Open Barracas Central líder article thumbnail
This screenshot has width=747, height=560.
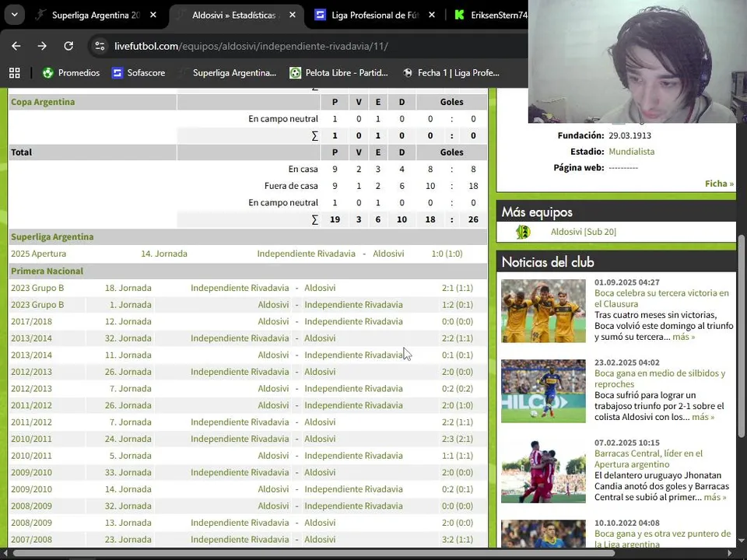point(543,471)
